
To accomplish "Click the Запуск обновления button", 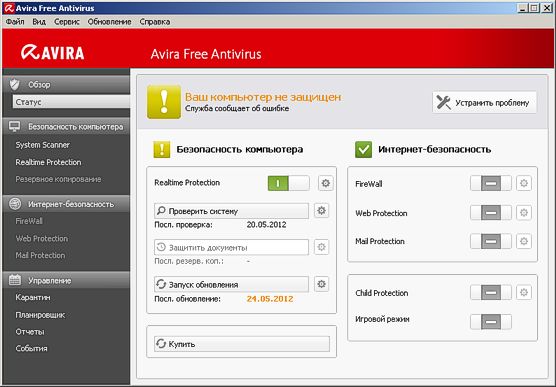I will point(232,284).
